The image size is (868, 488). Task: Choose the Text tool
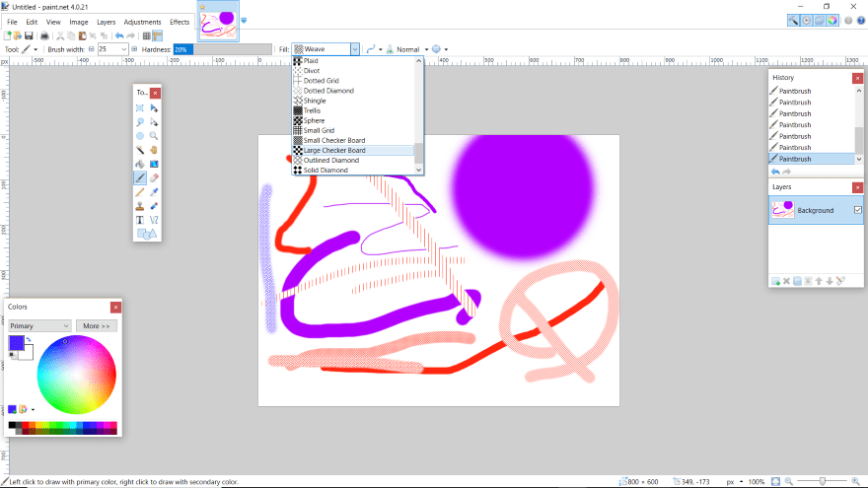pos(140,219)
